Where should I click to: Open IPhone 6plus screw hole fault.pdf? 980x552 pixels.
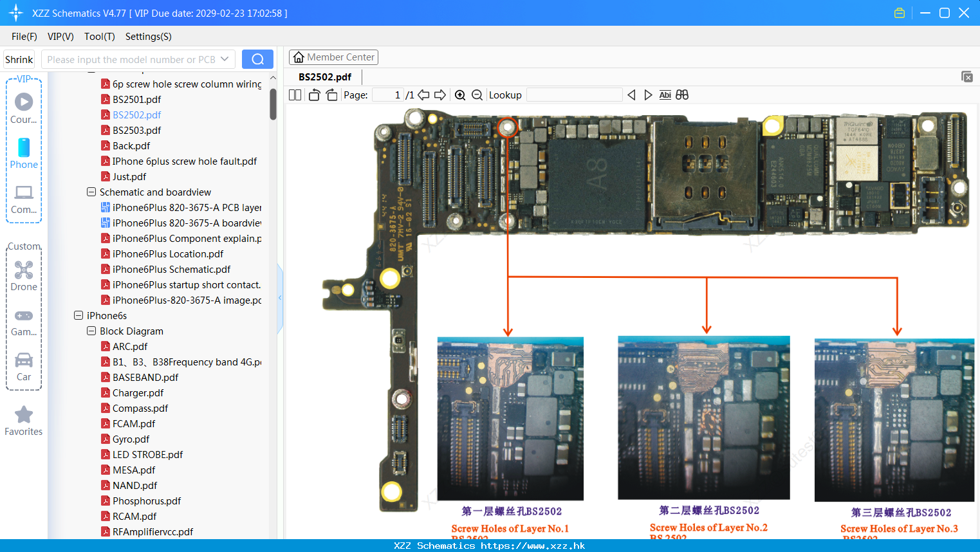click(184, 161)
